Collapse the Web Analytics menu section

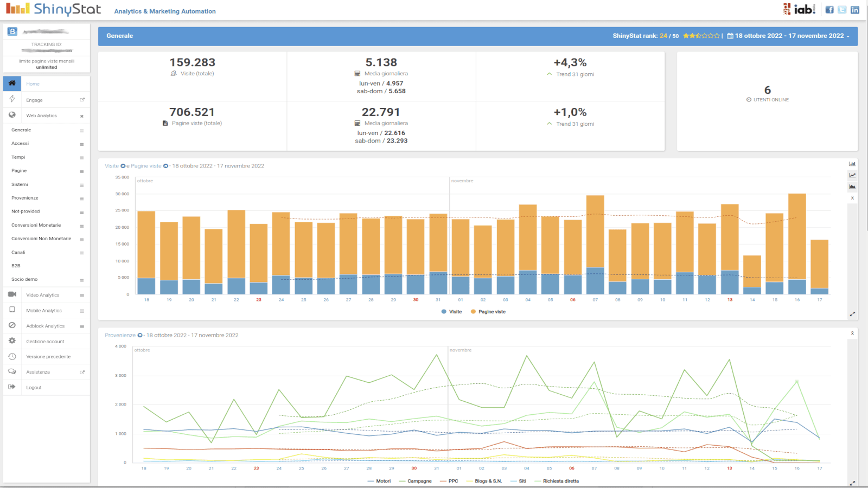[x=82, y=116]
